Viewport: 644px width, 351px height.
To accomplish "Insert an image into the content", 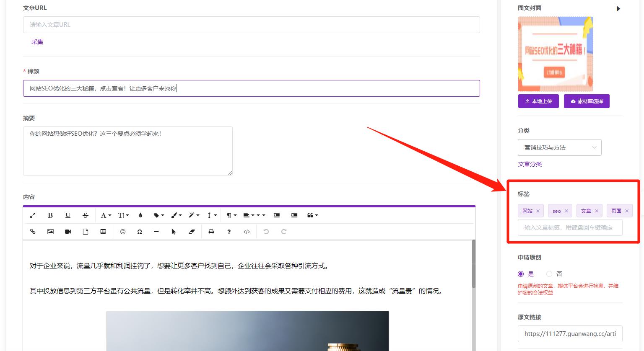I will pyautogui.click(x=50, y=232).
